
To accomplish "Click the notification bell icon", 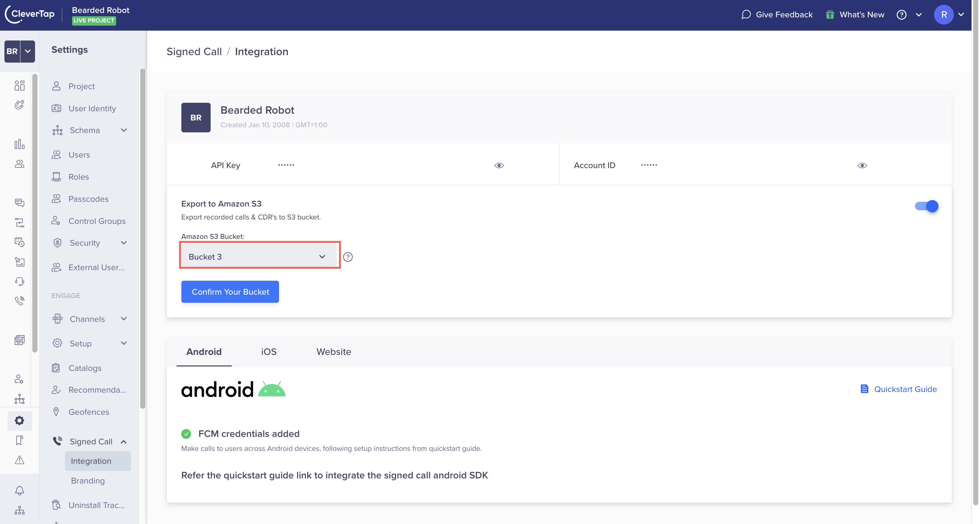I will (x=19, y=490).
